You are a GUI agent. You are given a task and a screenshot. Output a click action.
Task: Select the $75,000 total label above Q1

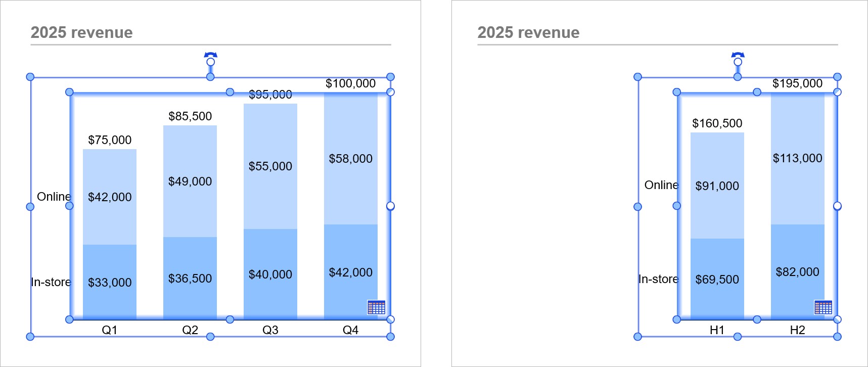click(x=110, y=140)
